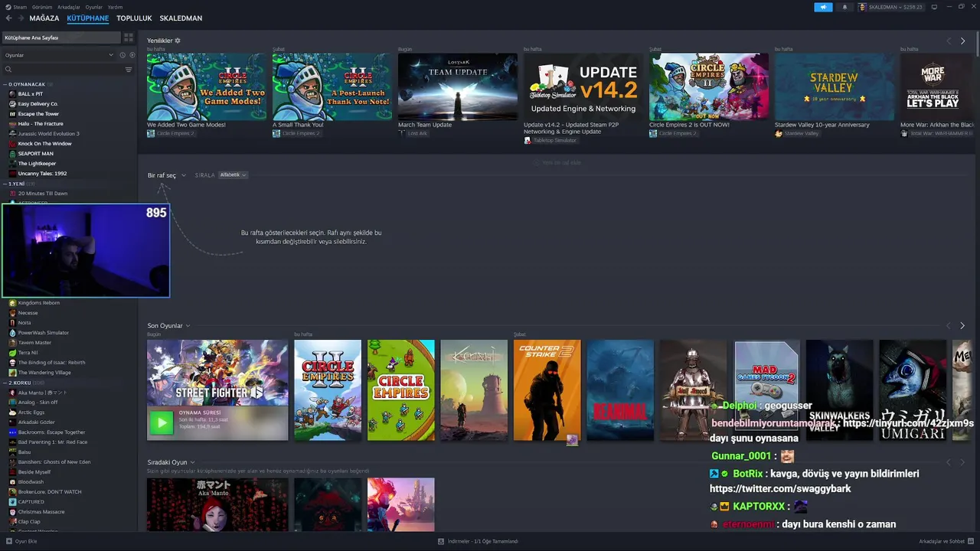Switch to Big Picture mode icon

point(934,7)
